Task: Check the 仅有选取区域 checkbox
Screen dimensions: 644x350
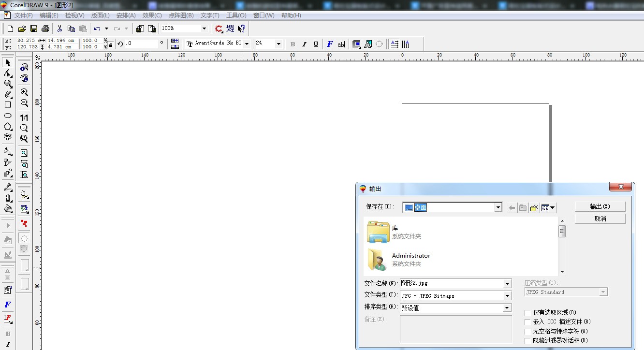Action: [x=528, y=313]
